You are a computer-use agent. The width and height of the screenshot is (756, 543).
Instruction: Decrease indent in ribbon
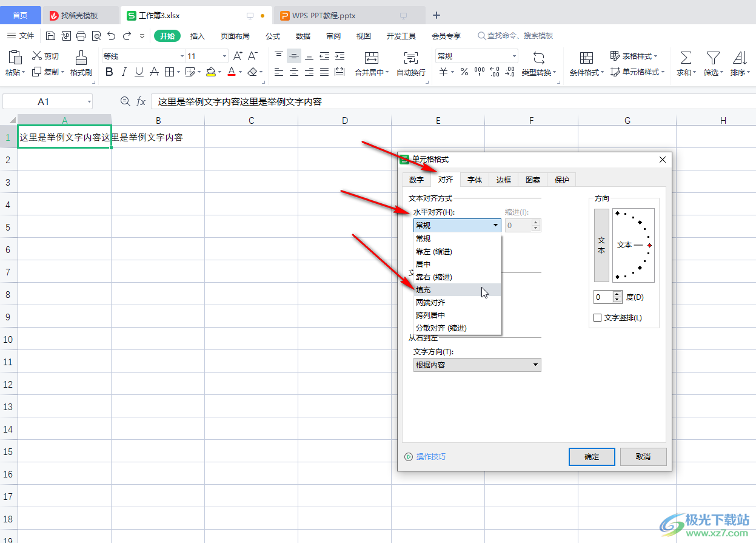click(x=324, y=56)
